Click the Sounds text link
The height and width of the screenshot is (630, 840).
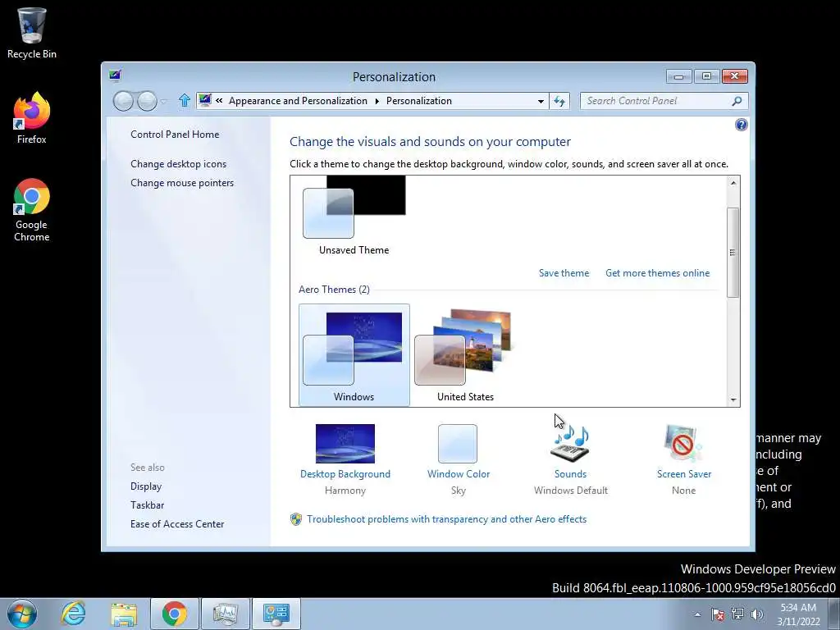(570, 474)
